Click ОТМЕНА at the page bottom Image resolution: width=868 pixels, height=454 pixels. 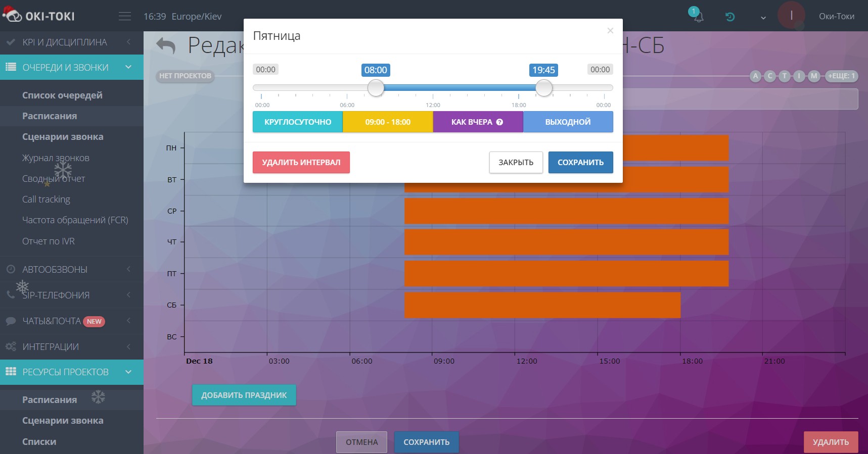point(362,442)
